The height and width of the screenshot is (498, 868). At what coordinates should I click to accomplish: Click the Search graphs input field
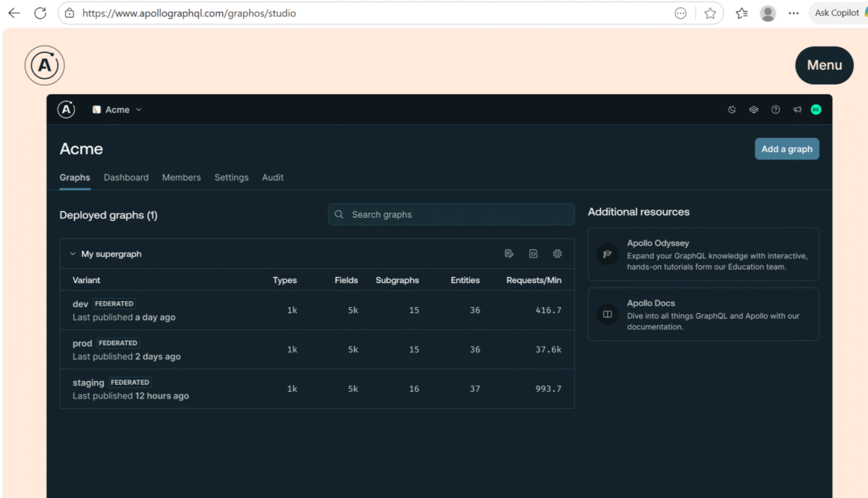(x=451, y=215)
